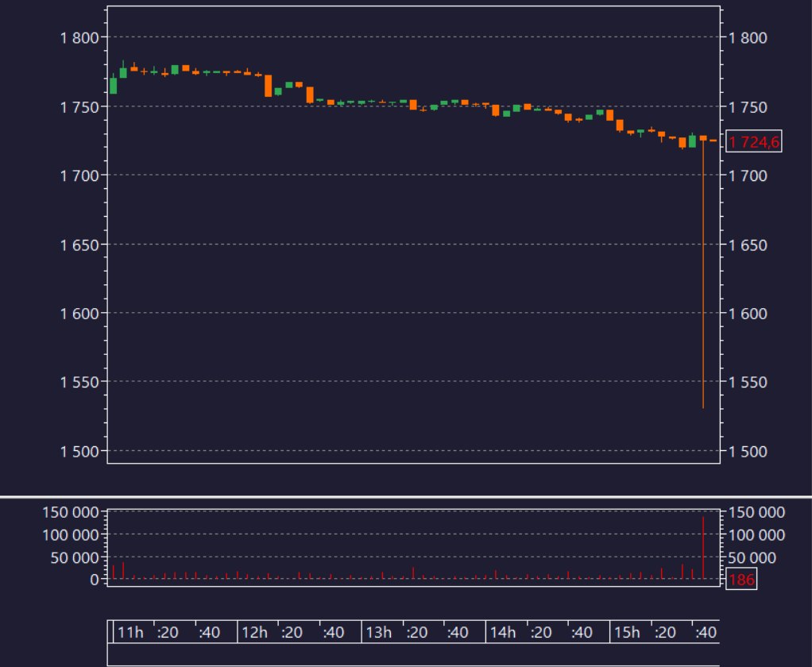The width and height of the screenshot is (812, 667).
Task: Click the 13h marker on time axis
Action: pos(378,632)
